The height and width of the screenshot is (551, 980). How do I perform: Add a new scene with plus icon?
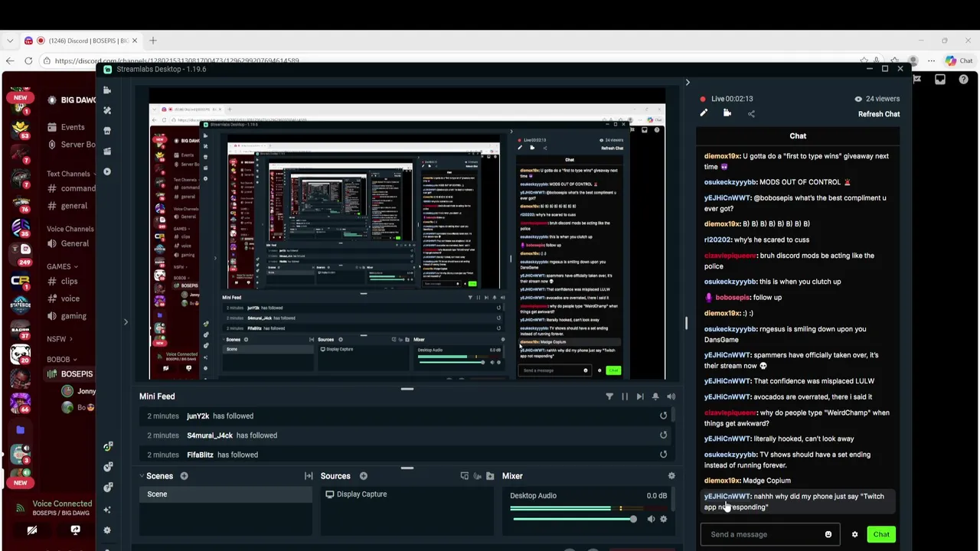pyautogui.click(x=184, y=476)
